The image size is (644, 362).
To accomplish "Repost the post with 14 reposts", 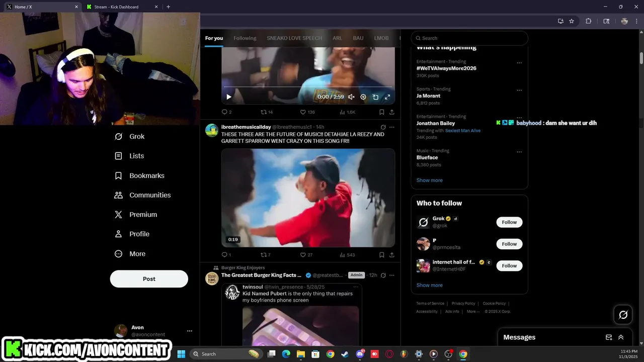I will click(x=267, y=112).
